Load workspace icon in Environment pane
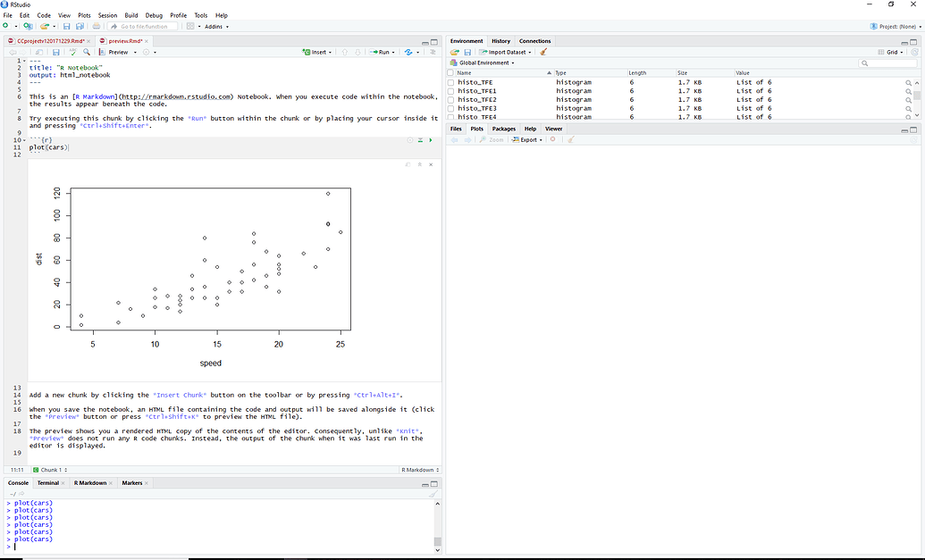The height and width of the screenshot is (560, 925). pos(454,52)
